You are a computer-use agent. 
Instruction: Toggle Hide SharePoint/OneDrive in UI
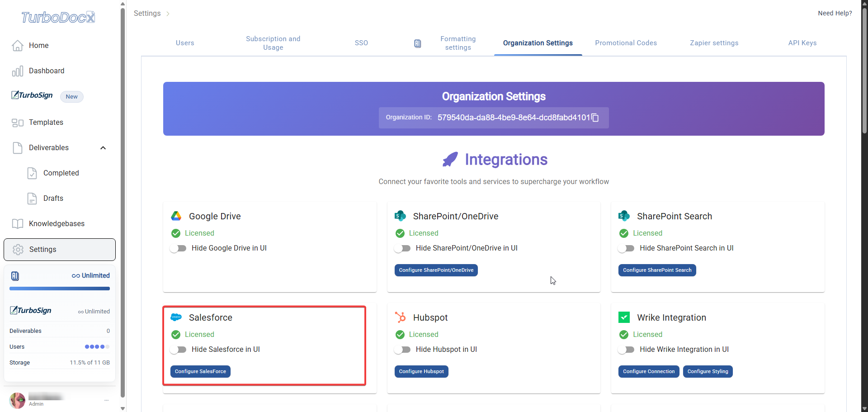point(402,248)
